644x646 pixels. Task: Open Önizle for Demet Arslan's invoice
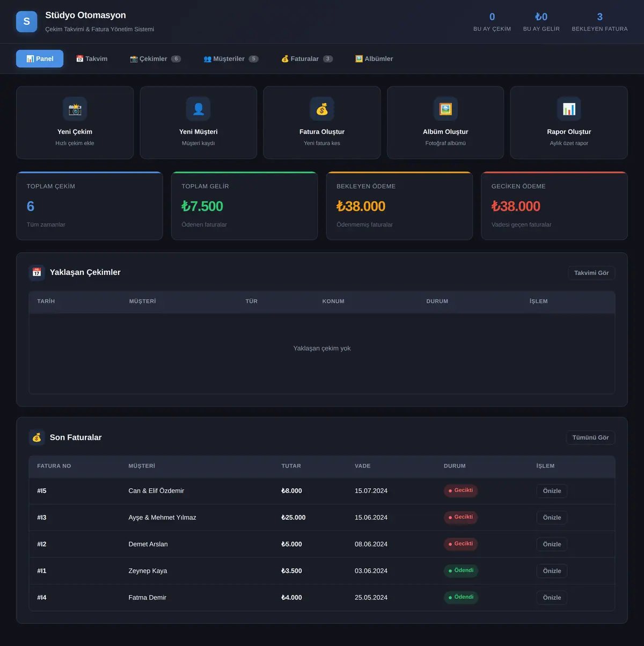coord(552,544)
